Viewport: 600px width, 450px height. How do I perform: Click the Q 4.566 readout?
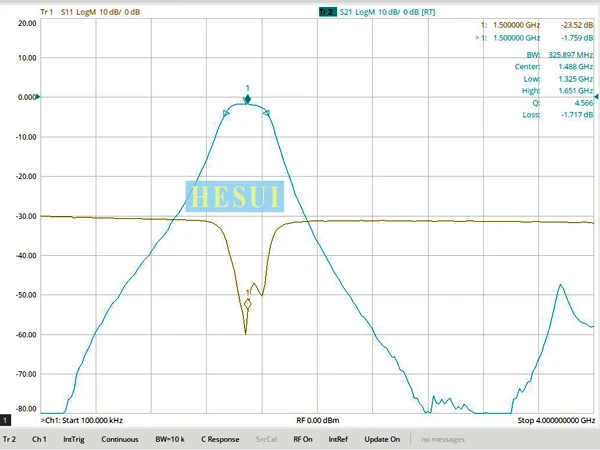[x=562, y=103]
